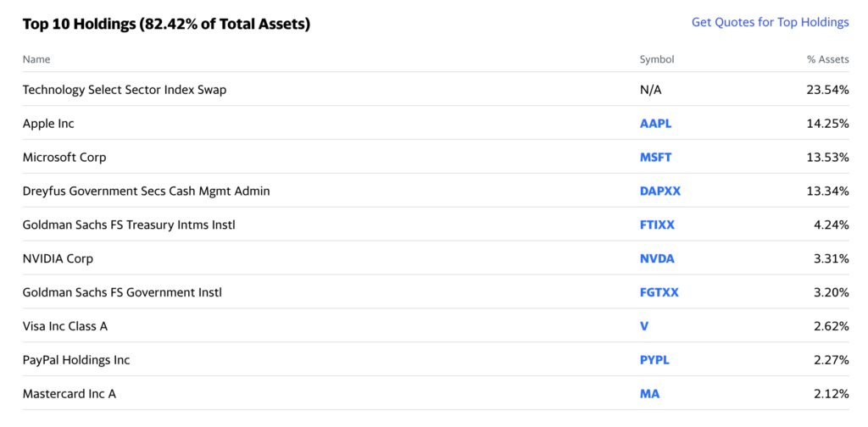Select the Microsoft Corp holding name
The image size is (868, 427).
coord(64,157)
